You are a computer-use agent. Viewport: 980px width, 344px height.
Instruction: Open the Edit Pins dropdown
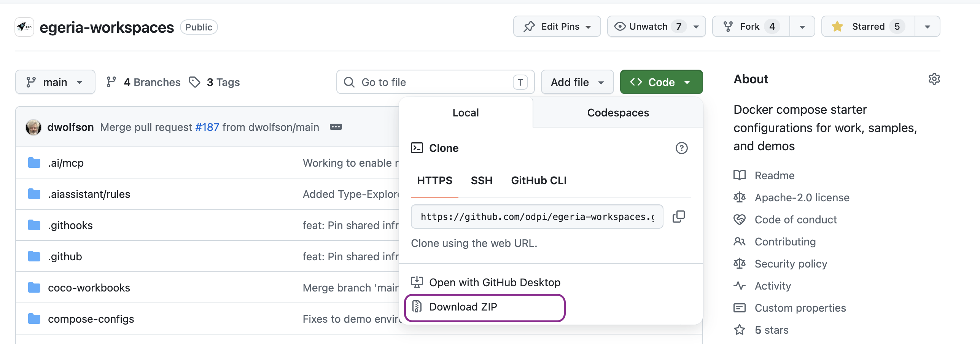(x=557, y=26)
